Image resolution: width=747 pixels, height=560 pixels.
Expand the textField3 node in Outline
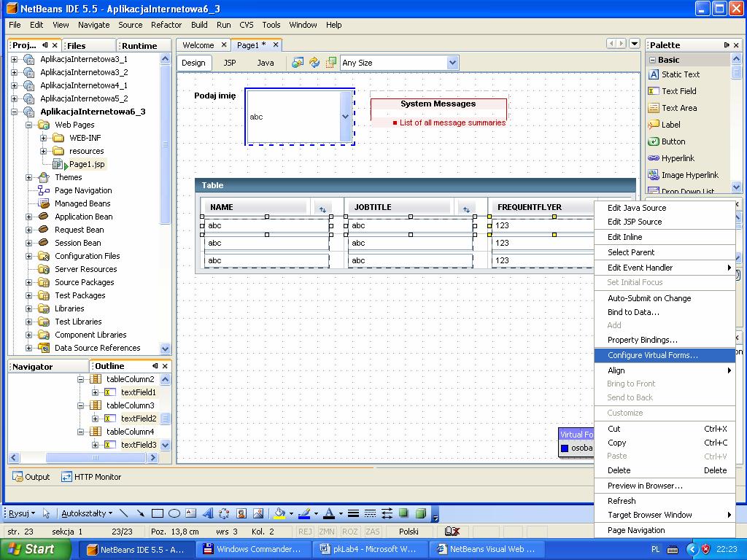coord(96,446)
